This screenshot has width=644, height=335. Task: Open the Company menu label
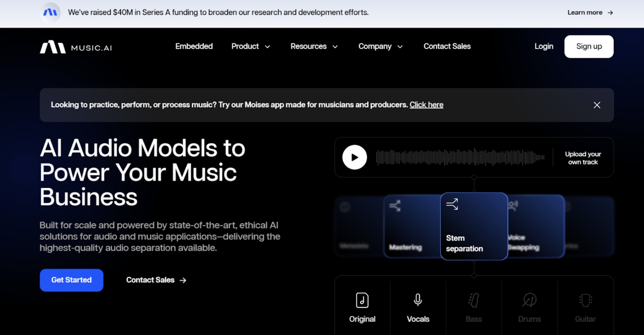(375, 46)
